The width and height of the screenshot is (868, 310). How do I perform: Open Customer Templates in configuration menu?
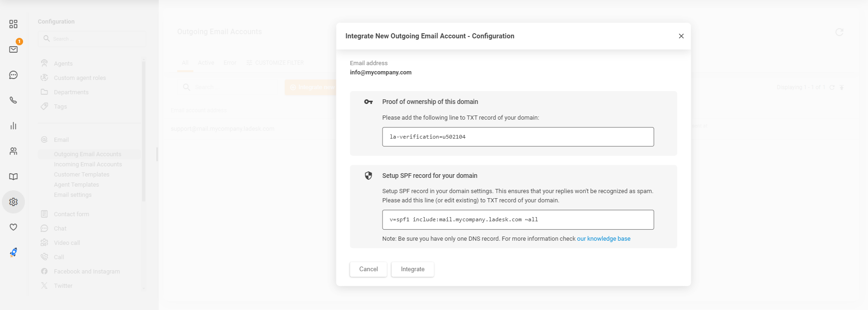click(81, 175)
